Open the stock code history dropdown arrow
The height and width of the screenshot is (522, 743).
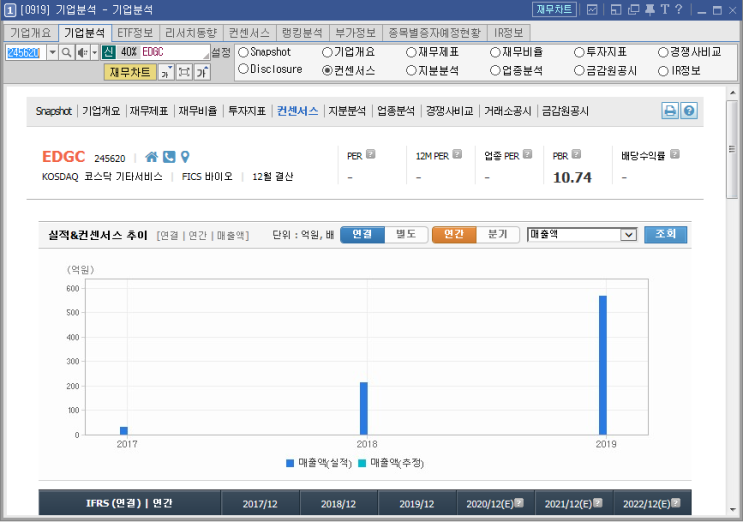tap(53, 53)
